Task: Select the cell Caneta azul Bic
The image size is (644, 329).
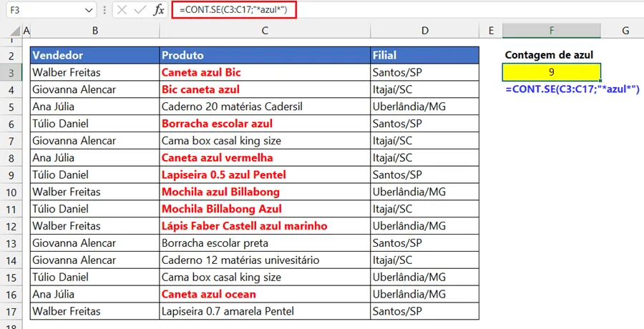Action: pos(265,72)
